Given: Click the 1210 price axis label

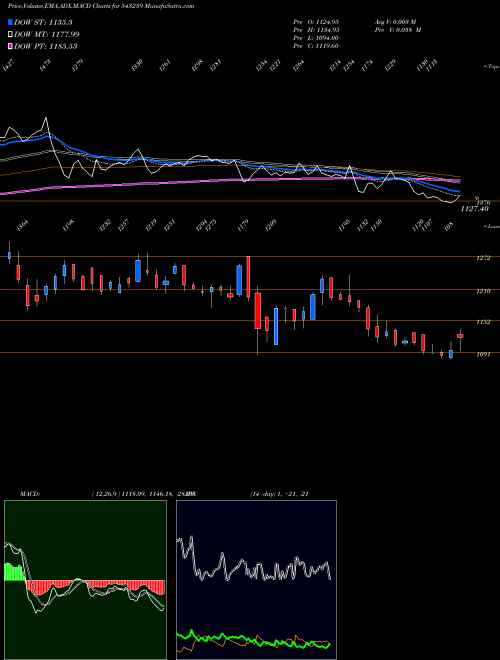Looking at the screenshot, I should [x=484, y=291].
